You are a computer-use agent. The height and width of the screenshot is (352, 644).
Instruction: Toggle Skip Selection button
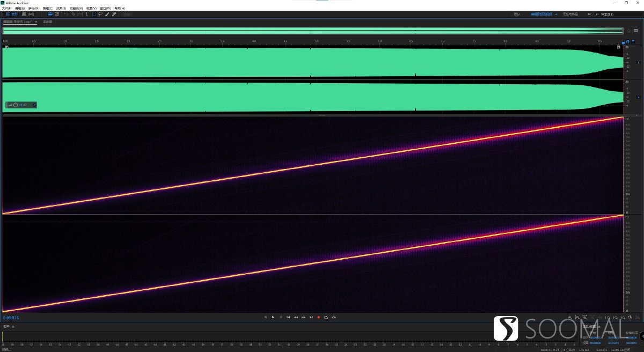point(334,317)
